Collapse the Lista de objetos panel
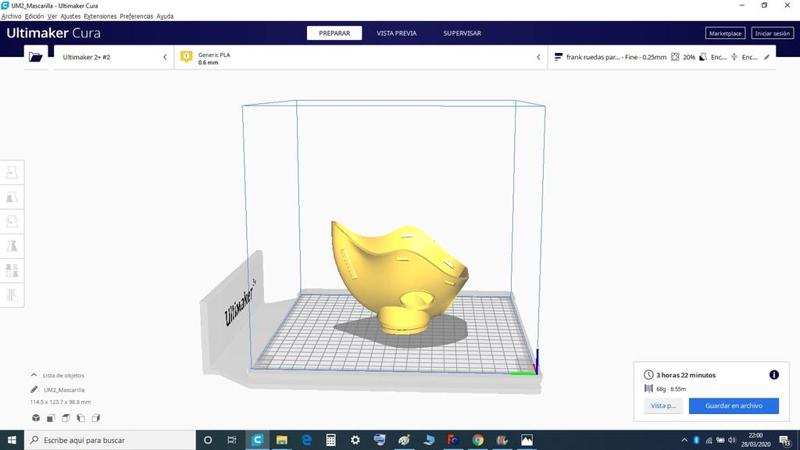The width and height of the screenshot is (800, 450). (34, 375)
